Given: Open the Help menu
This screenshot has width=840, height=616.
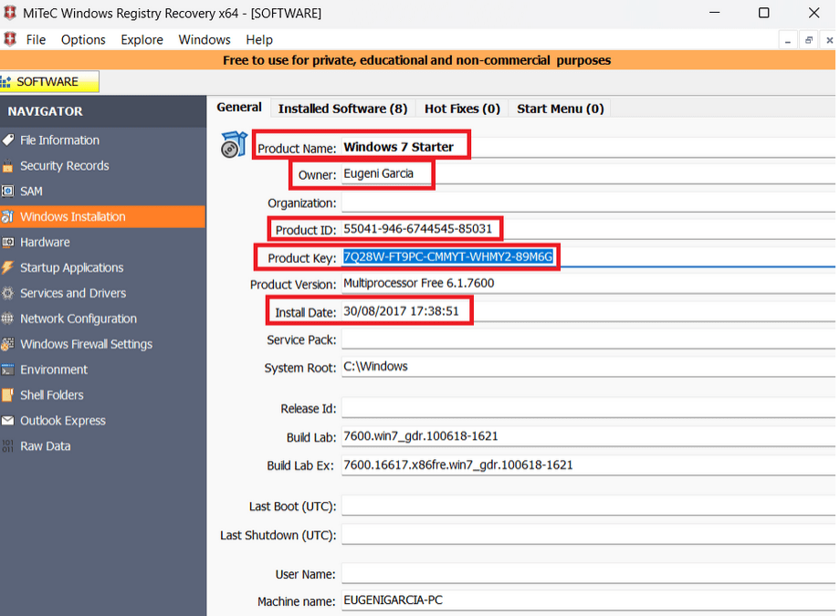Looking at the screenshot, I should 259,39.
